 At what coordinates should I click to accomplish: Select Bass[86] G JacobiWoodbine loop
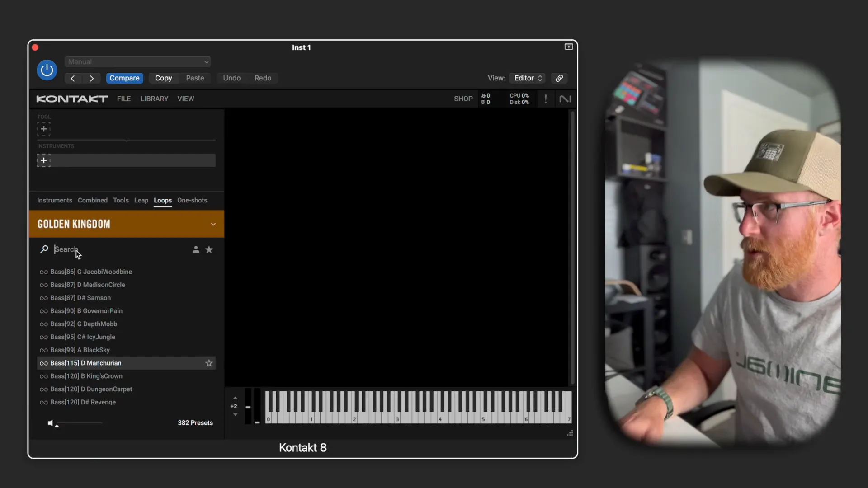tap(126, 272)
